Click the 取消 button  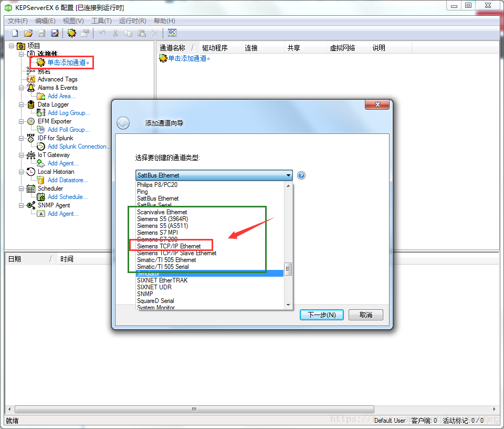[x=366, y=315]
